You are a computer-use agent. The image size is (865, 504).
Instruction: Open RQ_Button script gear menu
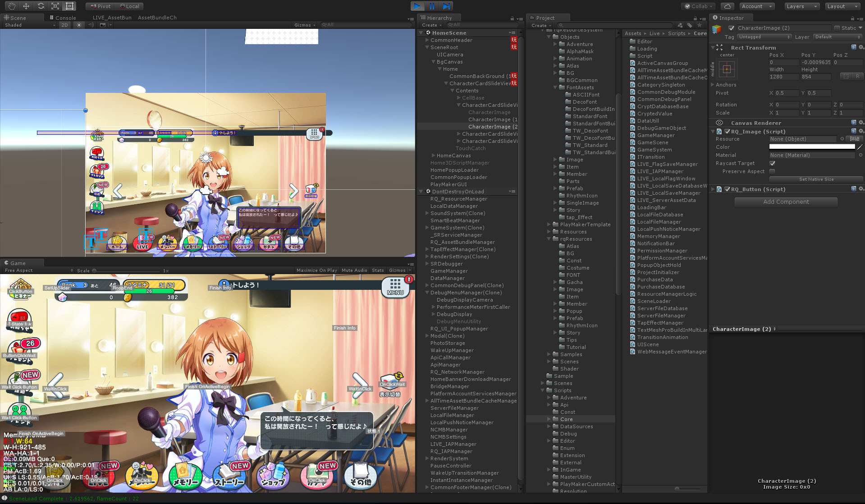(x=861, y=189)
